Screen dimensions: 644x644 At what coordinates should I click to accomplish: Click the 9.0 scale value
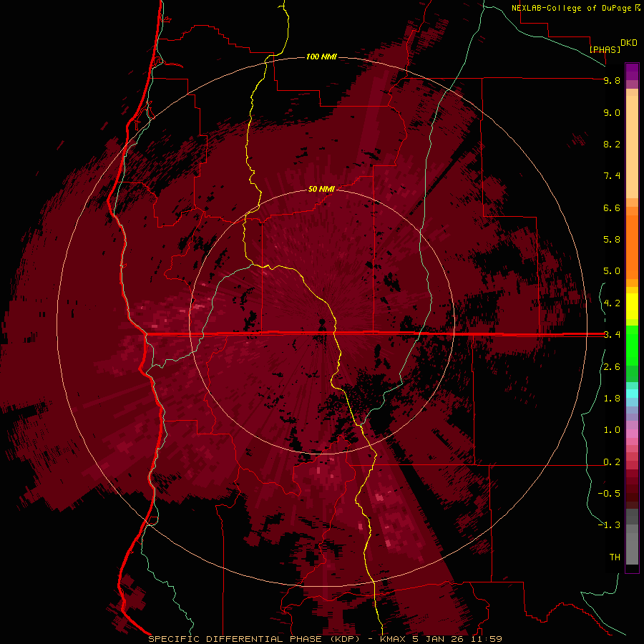612,112
